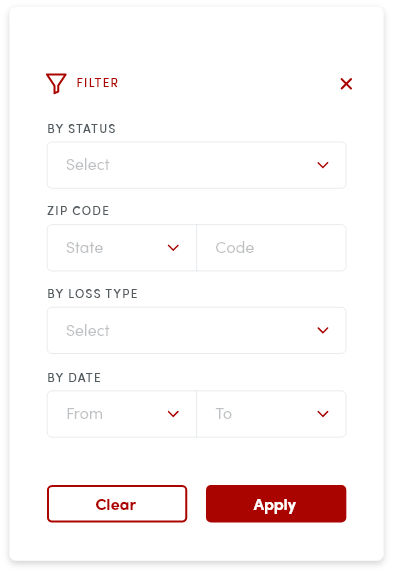Open the By Status select dropdown
Viewport: 393px width, 573px height.
click(x=197, y=165)
